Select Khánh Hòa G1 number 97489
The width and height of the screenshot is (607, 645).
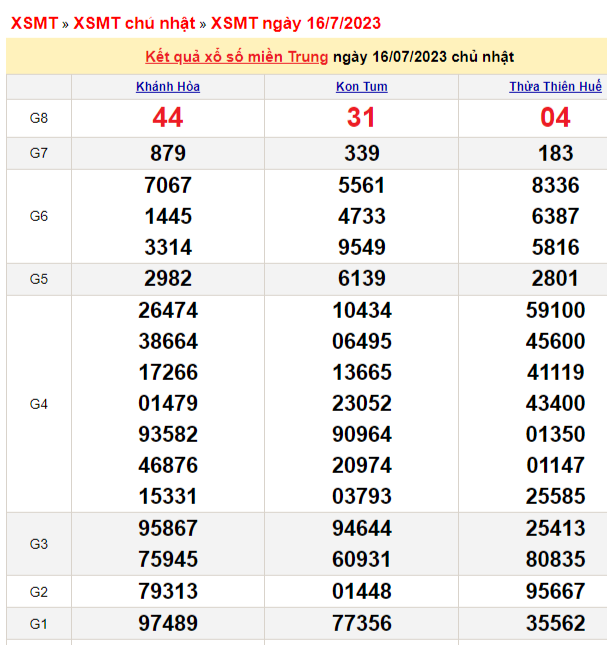pos(168,624)
